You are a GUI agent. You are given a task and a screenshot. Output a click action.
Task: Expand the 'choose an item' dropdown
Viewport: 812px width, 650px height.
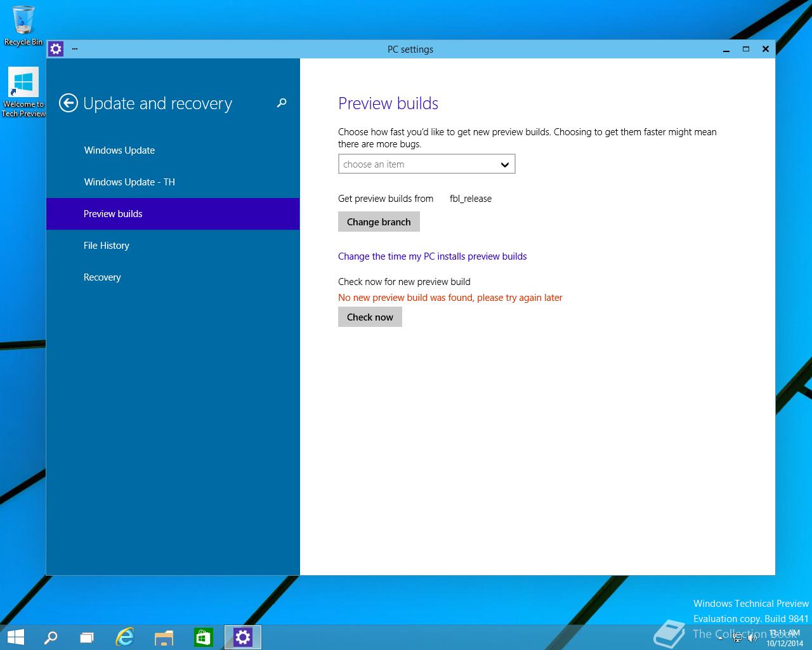click(x=426, y=164)
